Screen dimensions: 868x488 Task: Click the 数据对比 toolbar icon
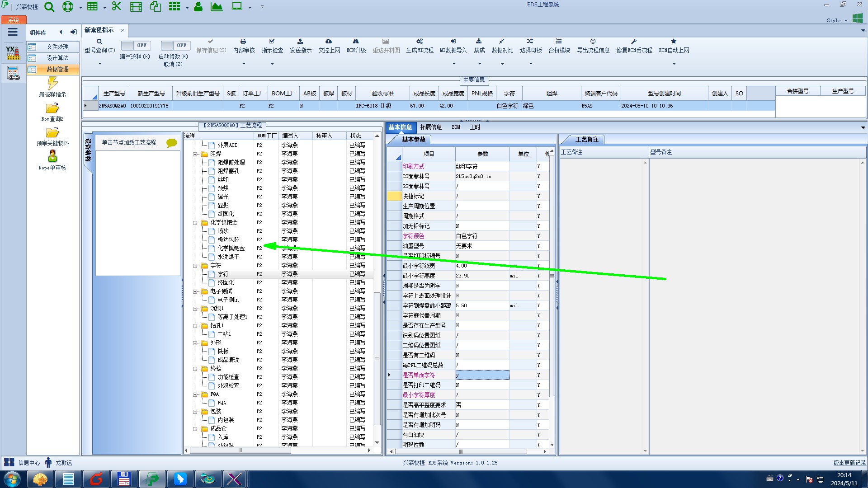[x=502, y=42]
